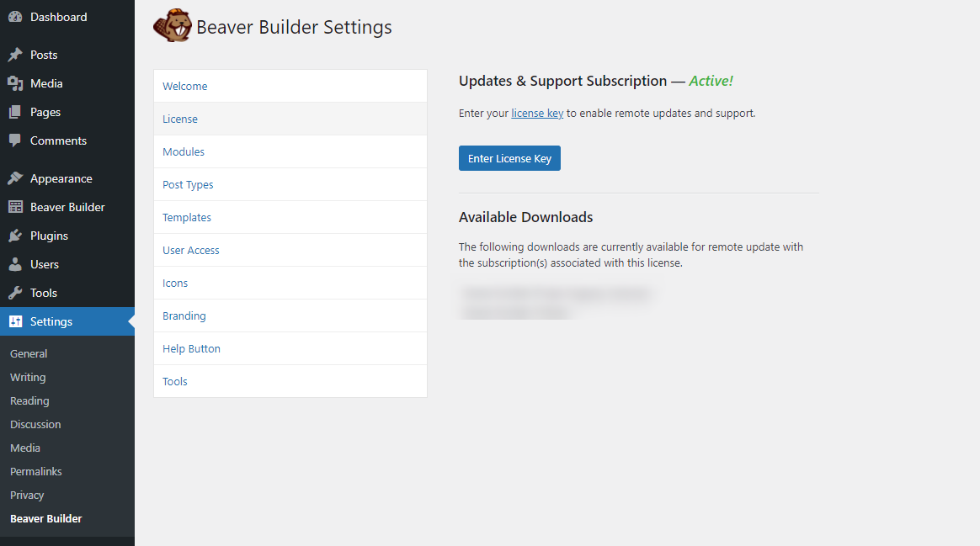
Task: Open the Branding settings tab
Action: click(184, 315)
